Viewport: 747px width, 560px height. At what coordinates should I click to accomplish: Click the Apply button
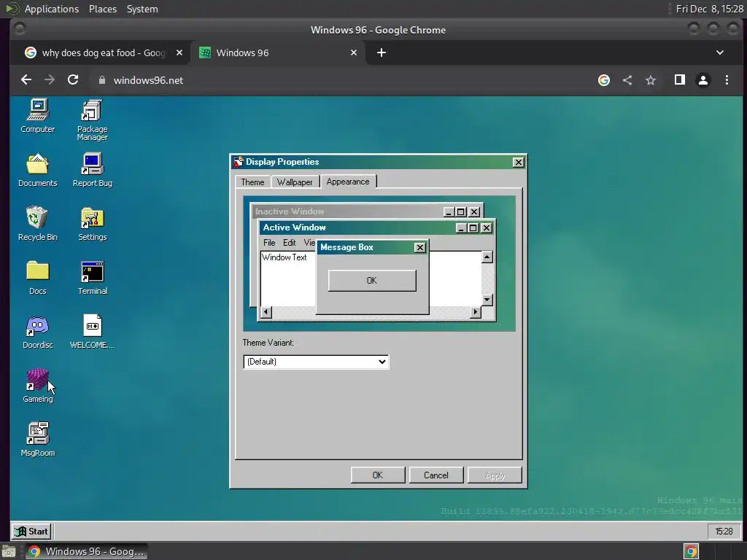pyautogui.click(x=495, y=475)
